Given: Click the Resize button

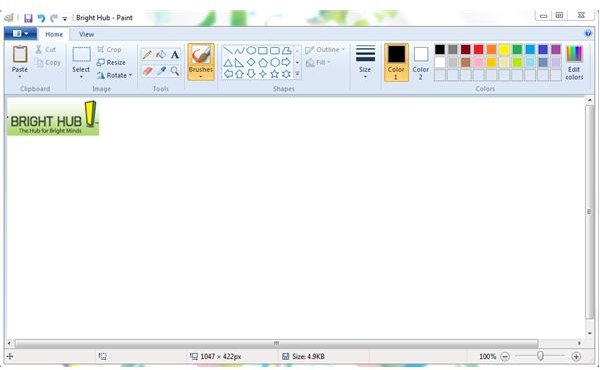Looking at the screenshot, I should tap(111, 62).
